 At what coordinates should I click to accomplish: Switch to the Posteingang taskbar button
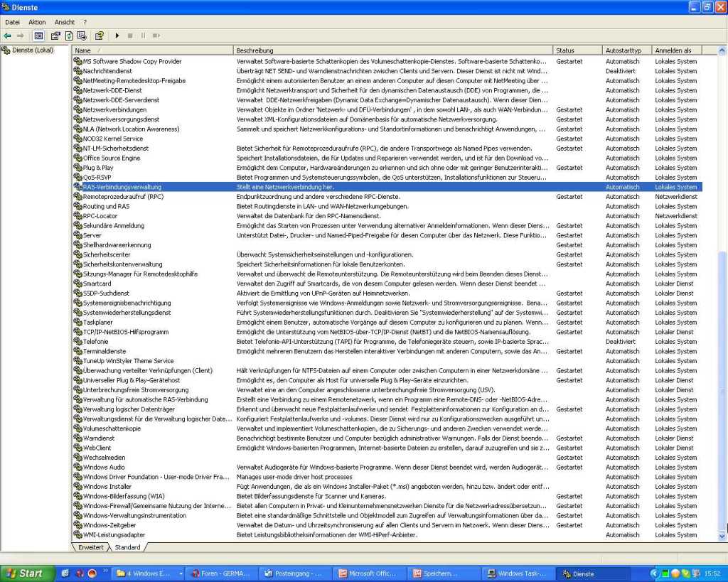294,574
